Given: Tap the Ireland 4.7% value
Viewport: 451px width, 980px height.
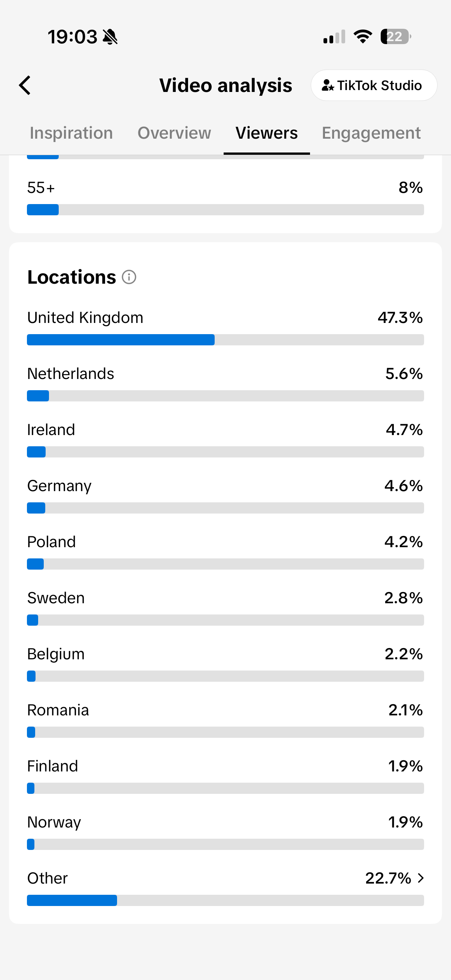Looking at the screenshot, I should tap(404, 429).
